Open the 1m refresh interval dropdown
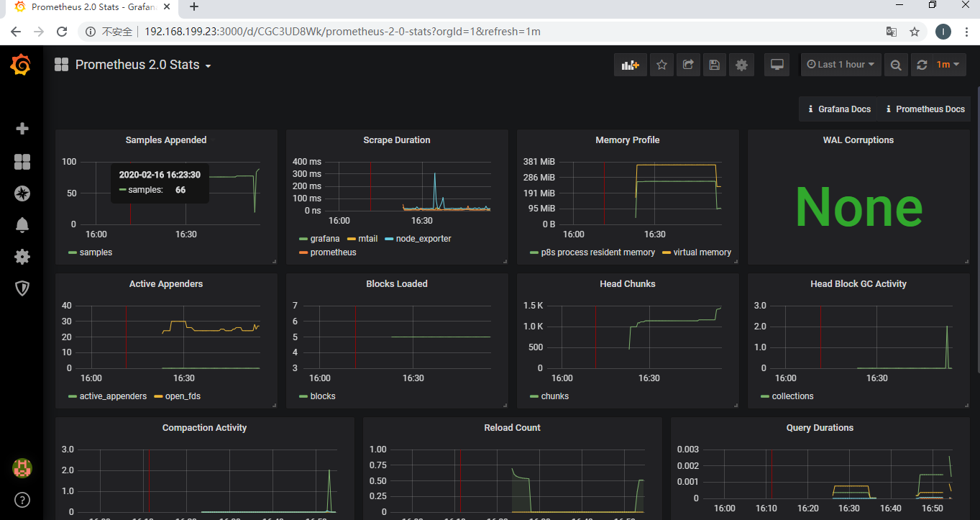 949,65
